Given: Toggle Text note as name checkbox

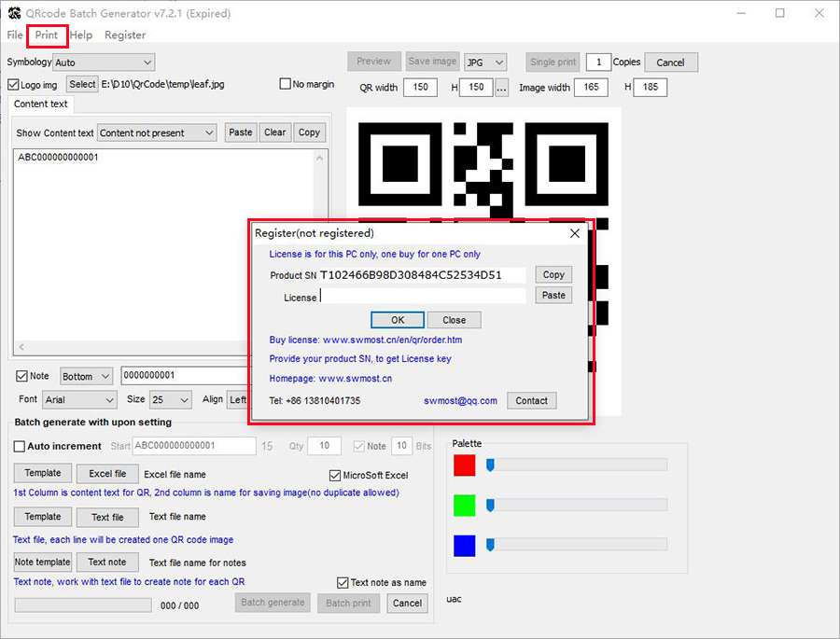Looking at the screenshot, I should click(343, 582).
